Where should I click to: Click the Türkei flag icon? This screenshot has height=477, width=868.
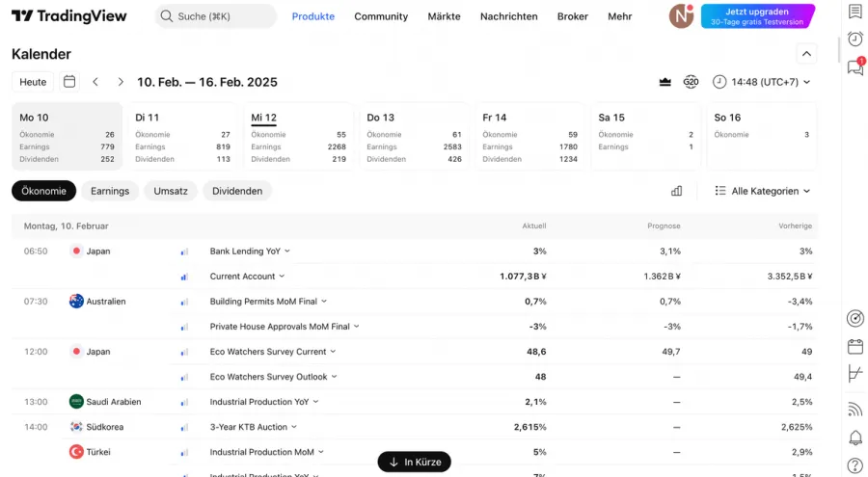pyautogui.click(x=76, y=452)
